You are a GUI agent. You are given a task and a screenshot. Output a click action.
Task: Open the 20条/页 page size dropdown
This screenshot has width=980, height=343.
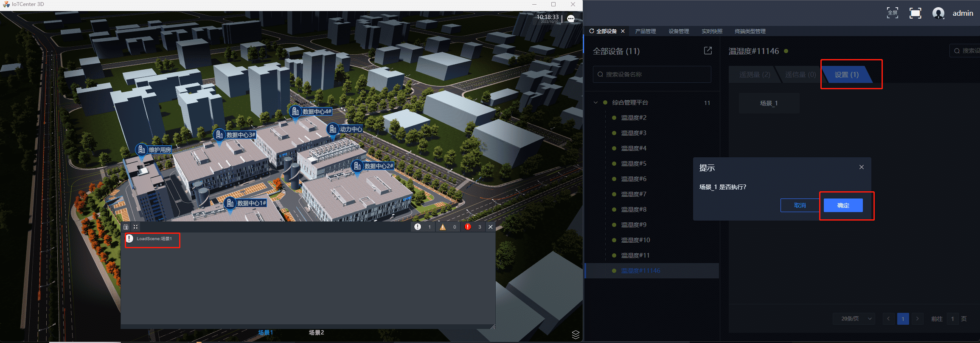854,319
